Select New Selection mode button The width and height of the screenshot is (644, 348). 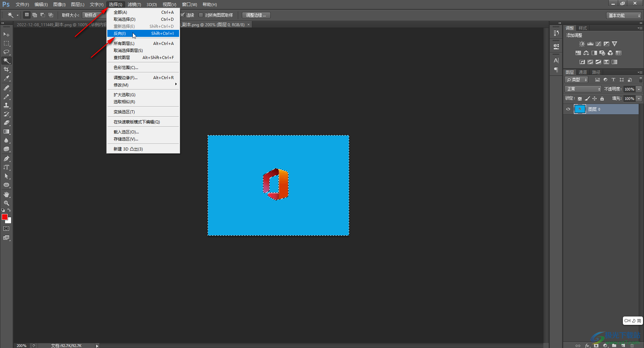tap(27, 15)
